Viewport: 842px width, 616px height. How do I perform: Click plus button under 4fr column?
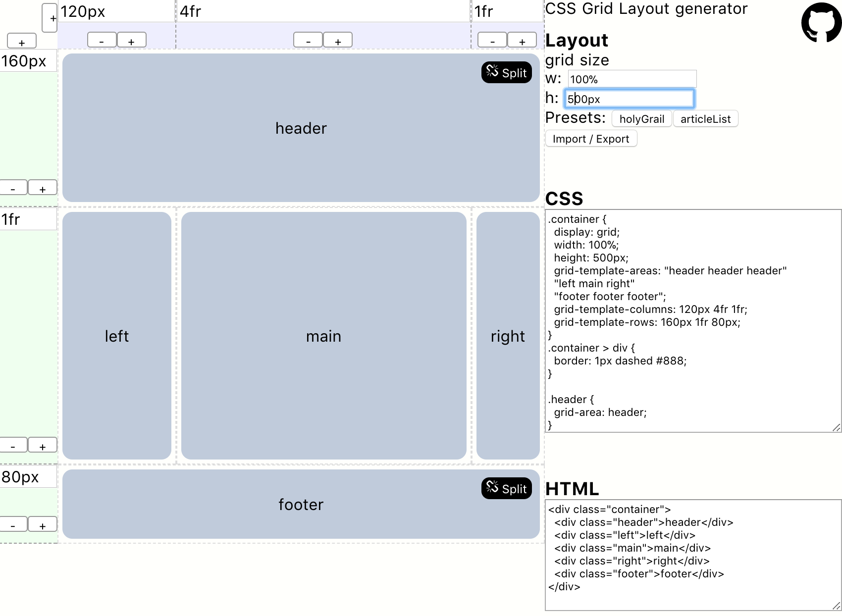point(338,41)
